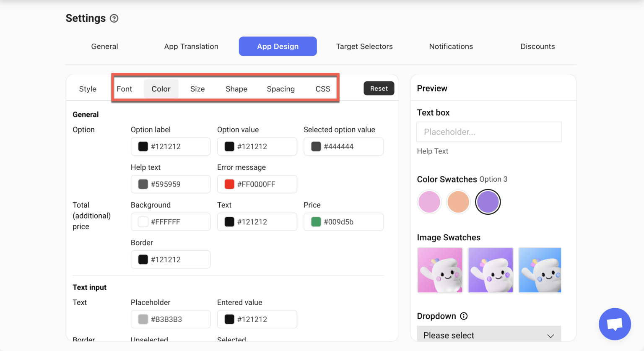Open the chat support bubble
Viewport: 644px width, 351px height.
coord(615,324)
